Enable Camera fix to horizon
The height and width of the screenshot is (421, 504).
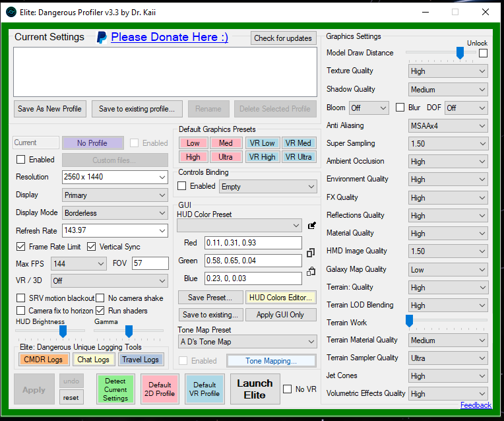point(20,311)
